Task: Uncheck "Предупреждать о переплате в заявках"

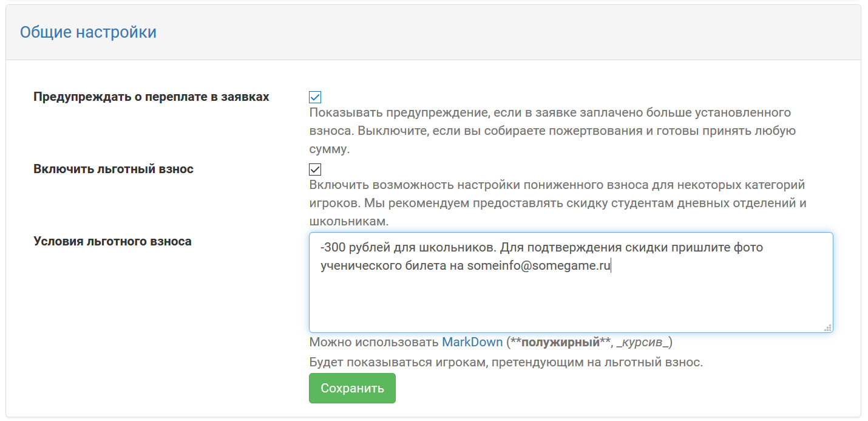Action: pos(315,97)
